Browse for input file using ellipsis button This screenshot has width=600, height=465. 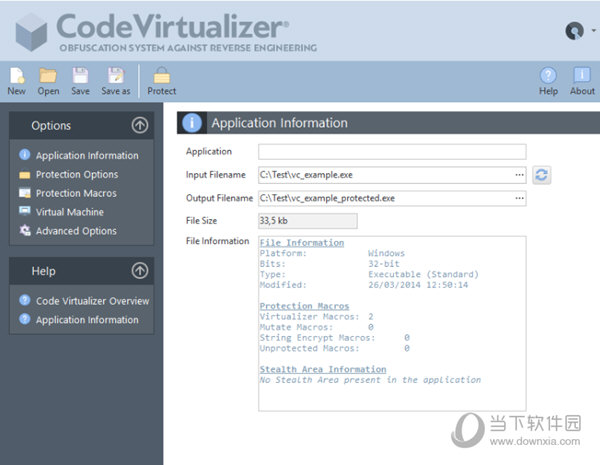[x=519, y=175]
